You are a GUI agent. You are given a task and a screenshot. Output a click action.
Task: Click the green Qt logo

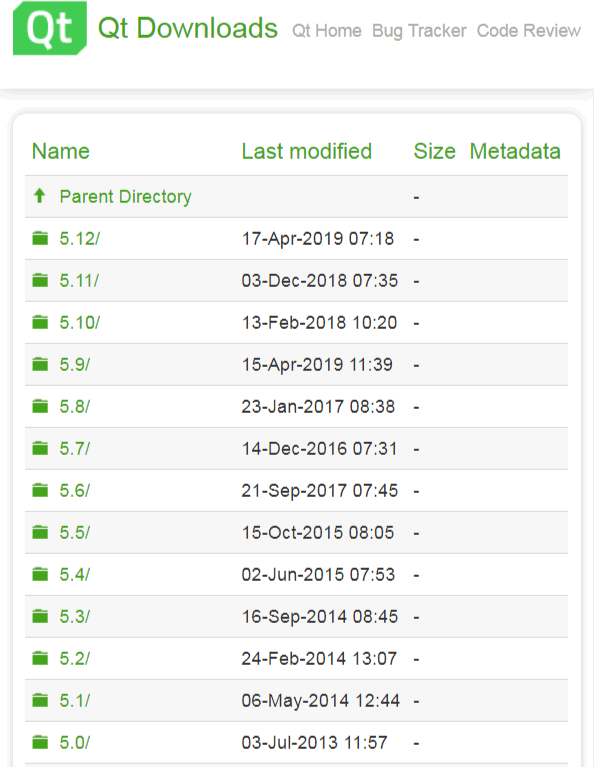(x=50, y=28)
